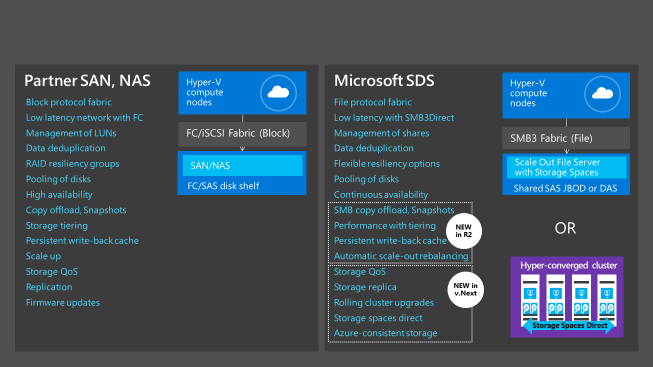Select the NEW in v.Next badge
This screenshot has width=653, height=367.
(465, 290)
